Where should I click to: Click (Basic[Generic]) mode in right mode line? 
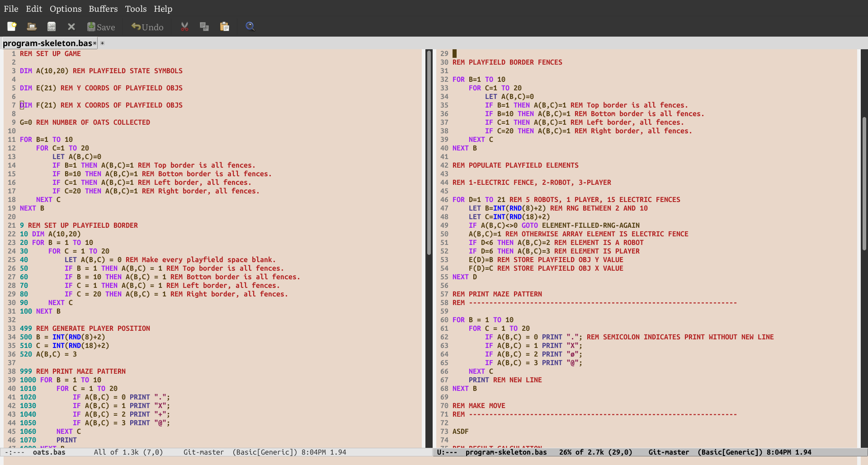click(x=730, y=452)
